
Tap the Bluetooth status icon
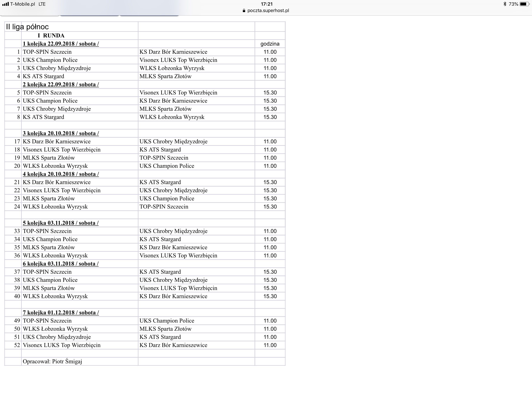pyautogui.click(x=505, y=4)
